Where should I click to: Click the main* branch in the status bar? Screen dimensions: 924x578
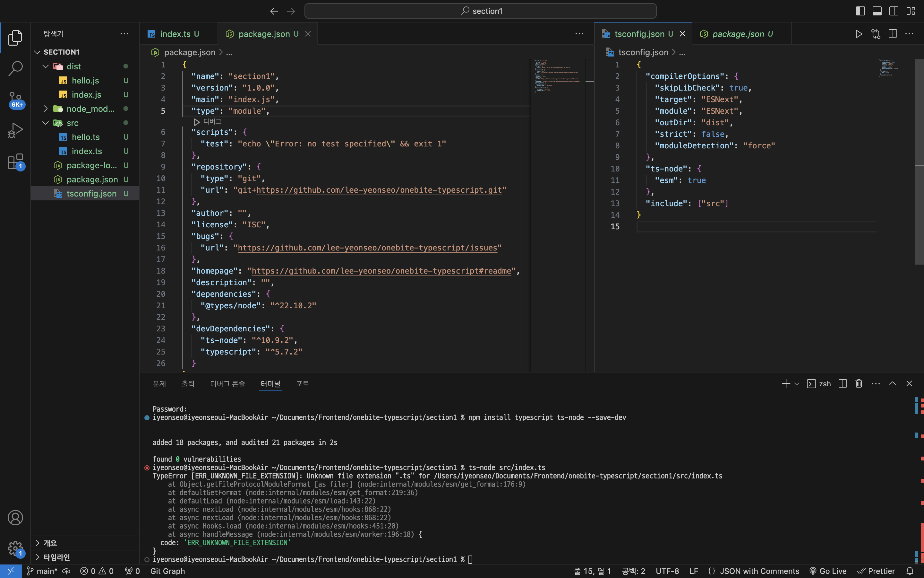pos(42,571)
